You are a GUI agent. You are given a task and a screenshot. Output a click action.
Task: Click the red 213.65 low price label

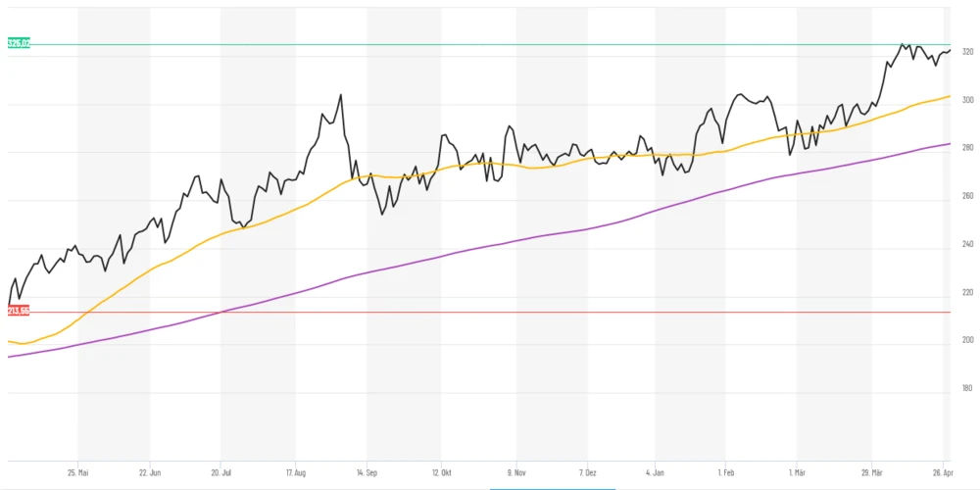pos(19,311)
